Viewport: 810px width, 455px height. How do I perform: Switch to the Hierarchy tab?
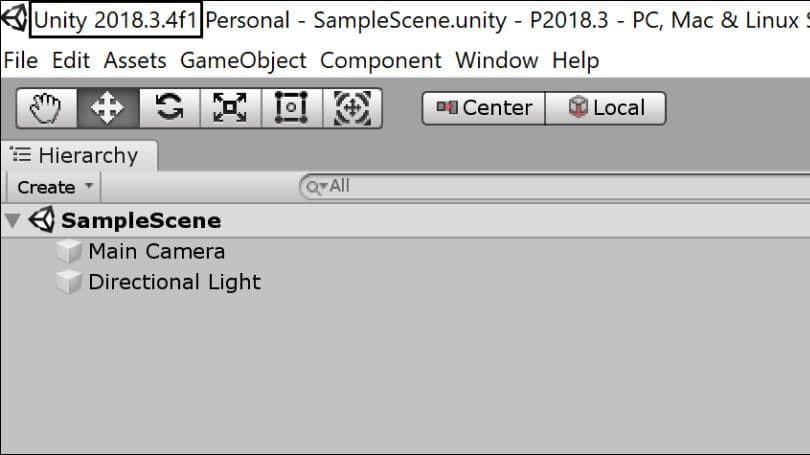click(x=79, y=155)
